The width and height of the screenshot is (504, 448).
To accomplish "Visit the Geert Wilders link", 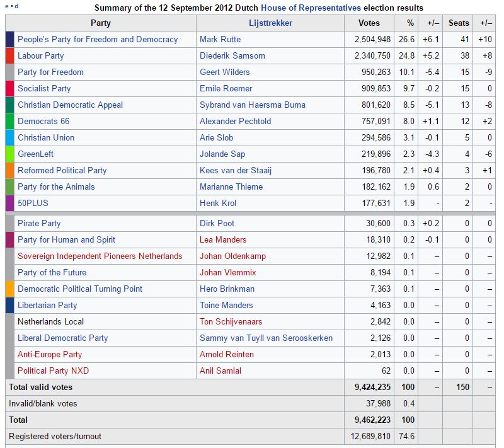I will point(225,72).
